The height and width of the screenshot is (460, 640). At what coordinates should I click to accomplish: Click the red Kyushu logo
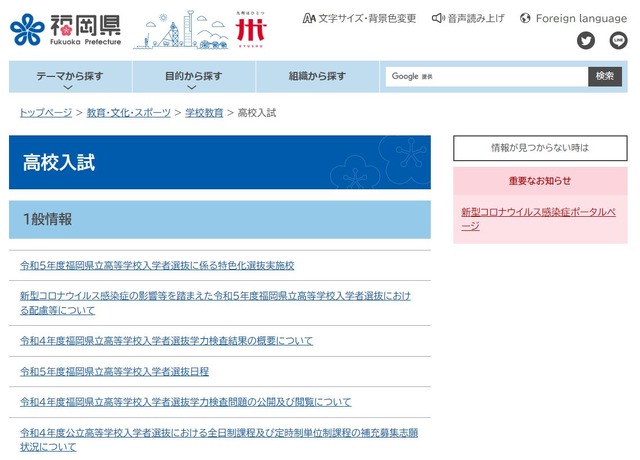pyautogui.click(x=251, y=29)
